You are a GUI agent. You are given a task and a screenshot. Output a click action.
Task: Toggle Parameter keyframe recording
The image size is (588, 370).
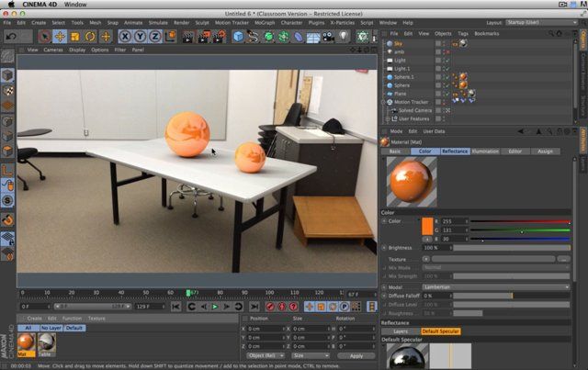(345, 307)
